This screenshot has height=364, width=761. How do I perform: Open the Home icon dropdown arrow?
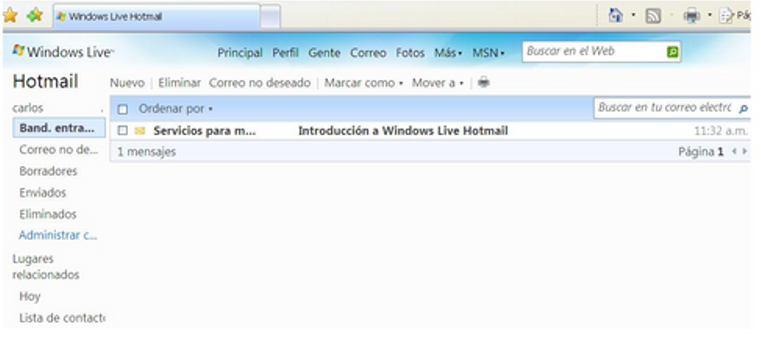633,16
